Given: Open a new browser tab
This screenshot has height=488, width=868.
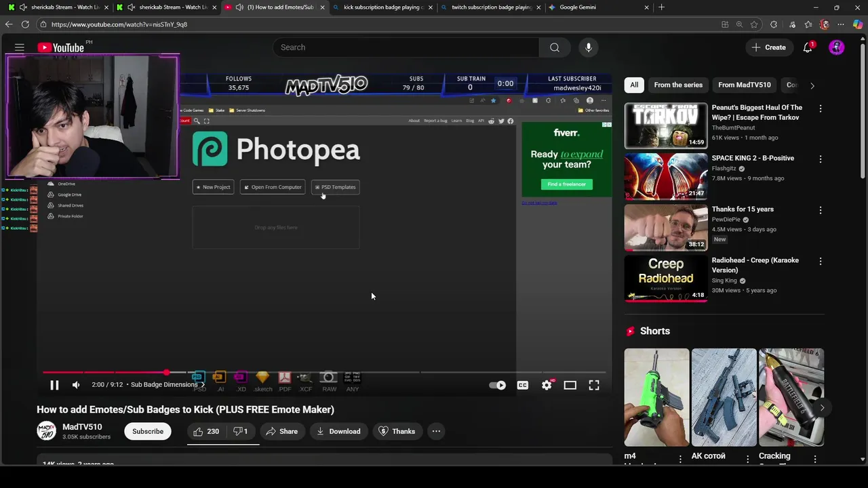Looking at the screenshot, I should pos(661,7).
